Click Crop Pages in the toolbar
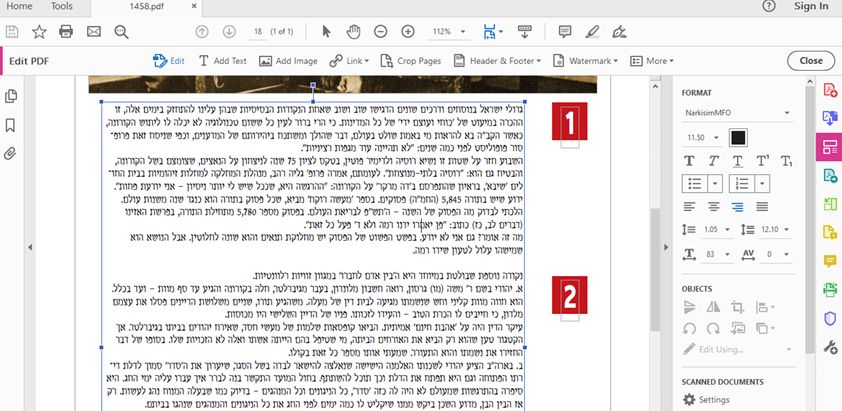The width and height of the screenshot is (842, 411). click(x=411, y=61)
